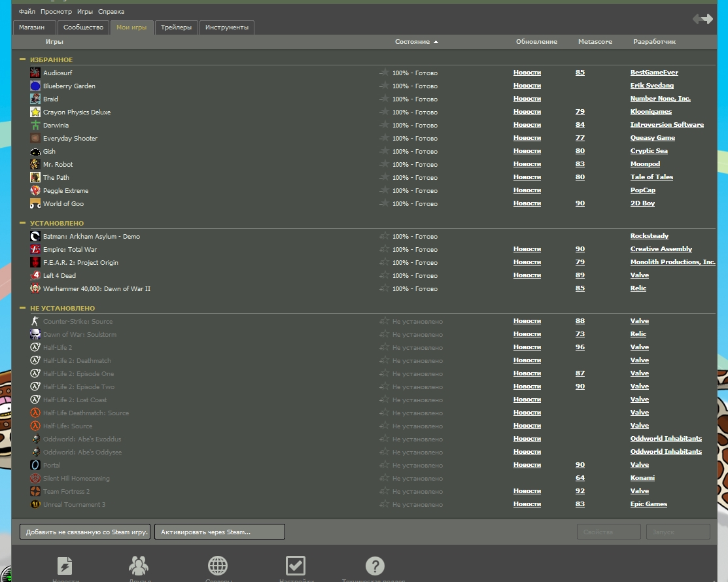Collapse the НЕ УСТАНОВЛЕНО section
728x582 pixels.
click(22, 308)
